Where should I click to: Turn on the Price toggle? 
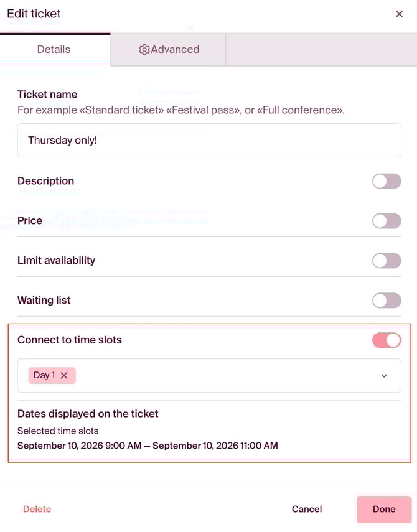(387, 221)
